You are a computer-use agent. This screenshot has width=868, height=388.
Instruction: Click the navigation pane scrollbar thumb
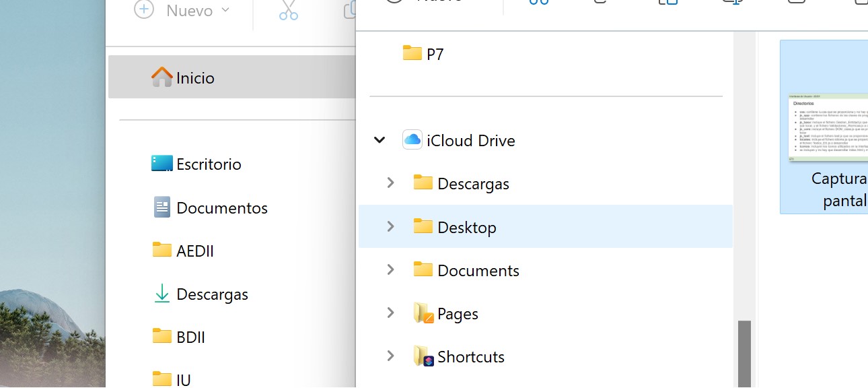[x=744, y=354]
